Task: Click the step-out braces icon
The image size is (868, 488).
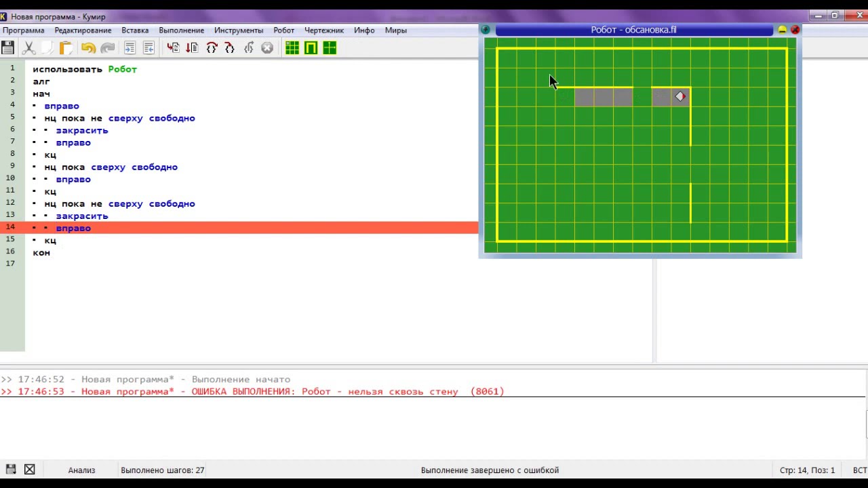Action: pos(230,47)
